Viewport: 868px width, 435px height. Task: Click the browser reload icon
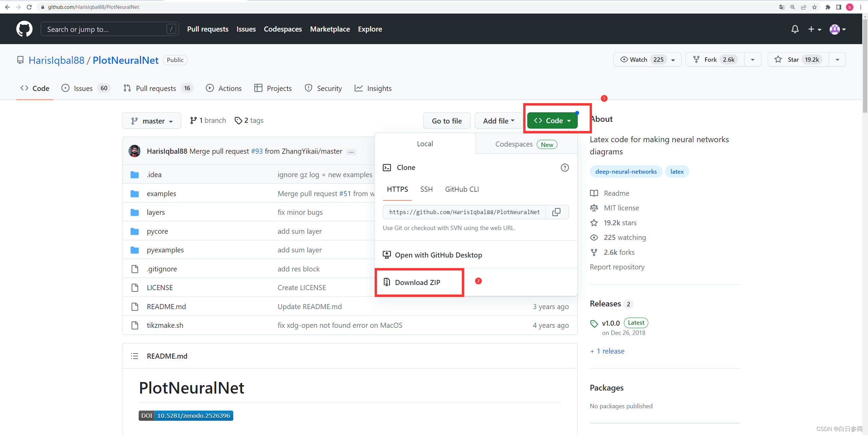click(x=29, y=7)
